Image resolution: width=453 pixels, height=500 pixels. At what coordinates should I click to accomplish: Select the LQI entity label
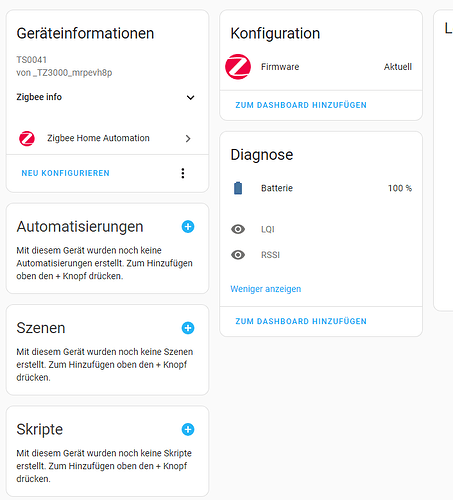[x=268, y=229]
